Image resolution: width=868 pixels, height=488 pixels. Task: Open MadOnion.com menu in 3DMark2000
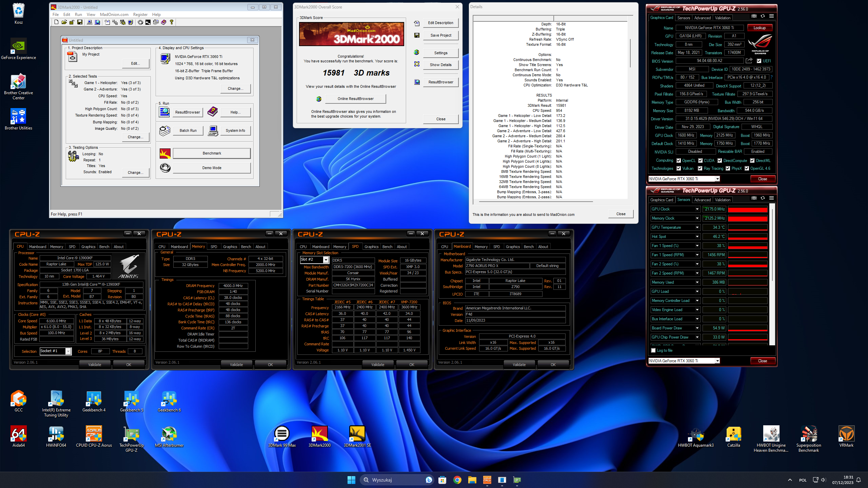(114, 15)
